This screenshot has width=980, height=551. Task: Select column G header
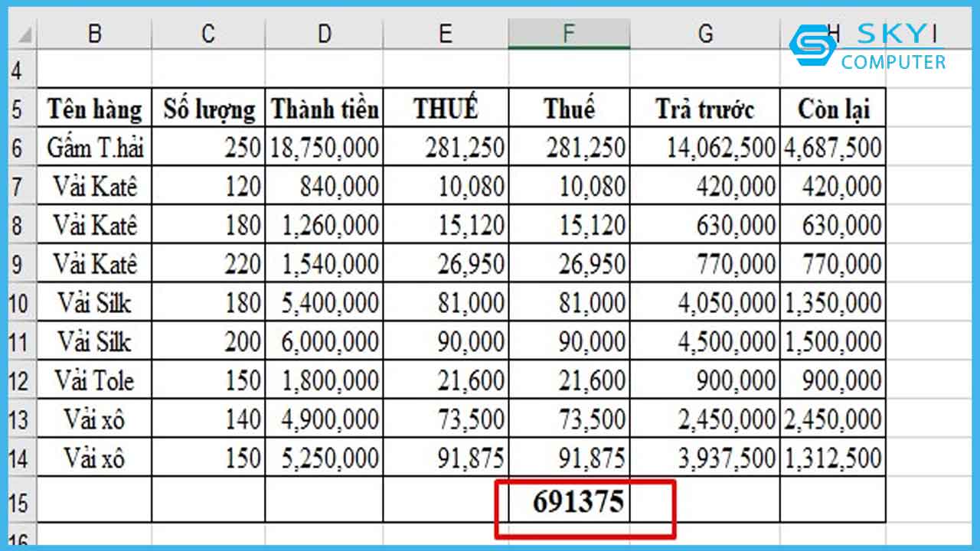[705, 34]
